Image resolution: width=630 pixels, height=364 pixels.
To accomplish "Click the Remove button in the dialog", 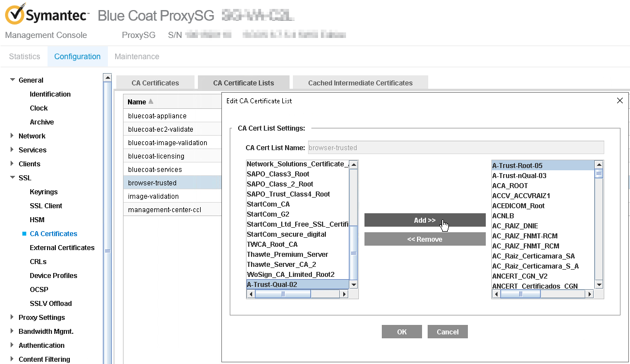I will (425, 239).
